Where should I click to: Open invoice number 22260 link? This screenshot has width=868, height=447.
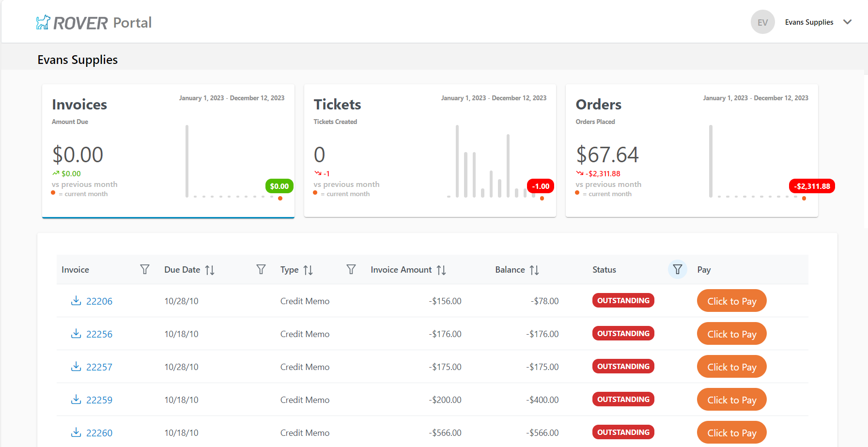pos(99,433)
